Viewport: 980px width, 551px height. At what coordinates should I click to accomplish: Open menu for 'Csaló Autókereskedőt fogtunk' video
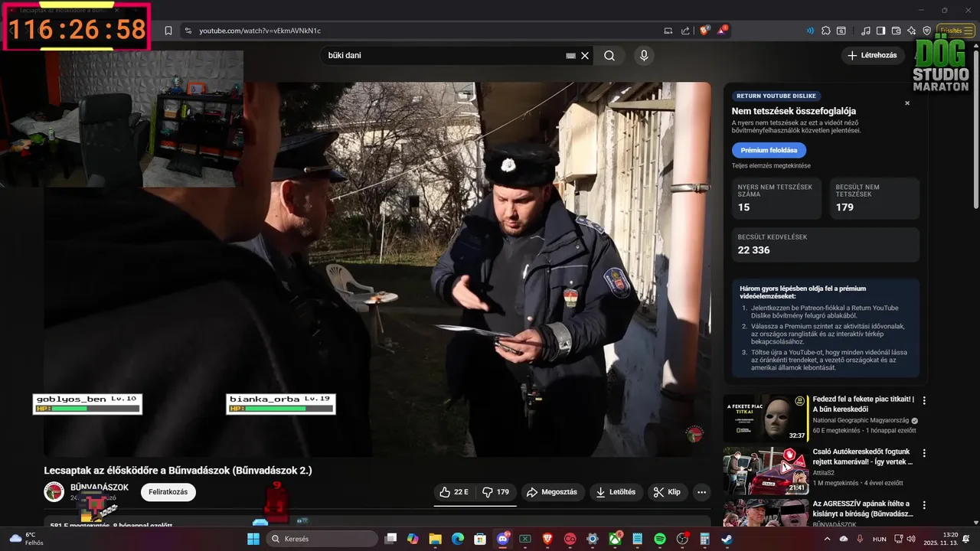(x=924, y=453)
